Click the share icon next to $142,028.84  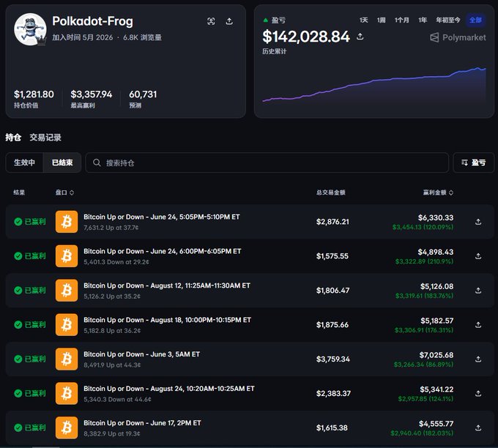tap(360, 37)
